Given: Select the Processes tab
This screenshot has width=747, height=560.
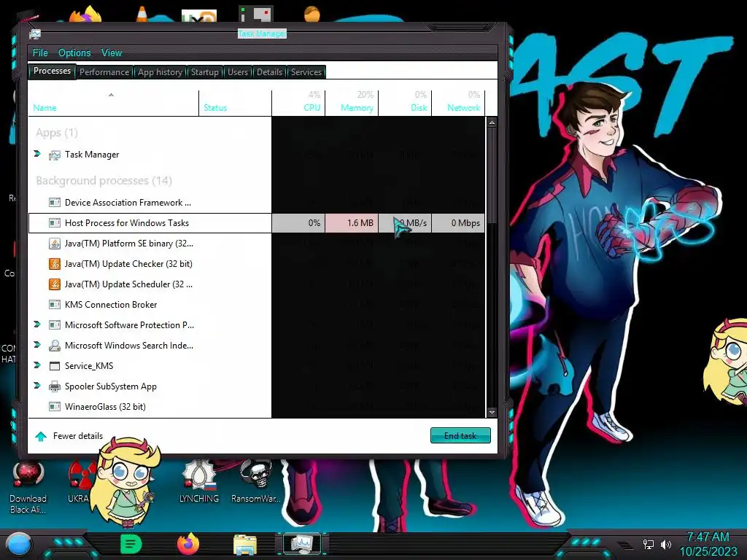Looking at the screenshot, I should (x=52, y=71).
